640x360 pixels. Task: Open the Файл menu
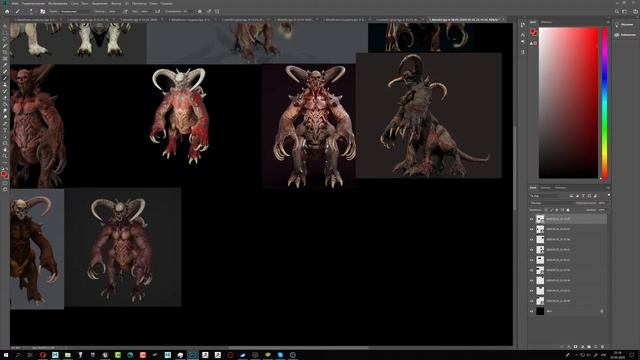point(15,3)
